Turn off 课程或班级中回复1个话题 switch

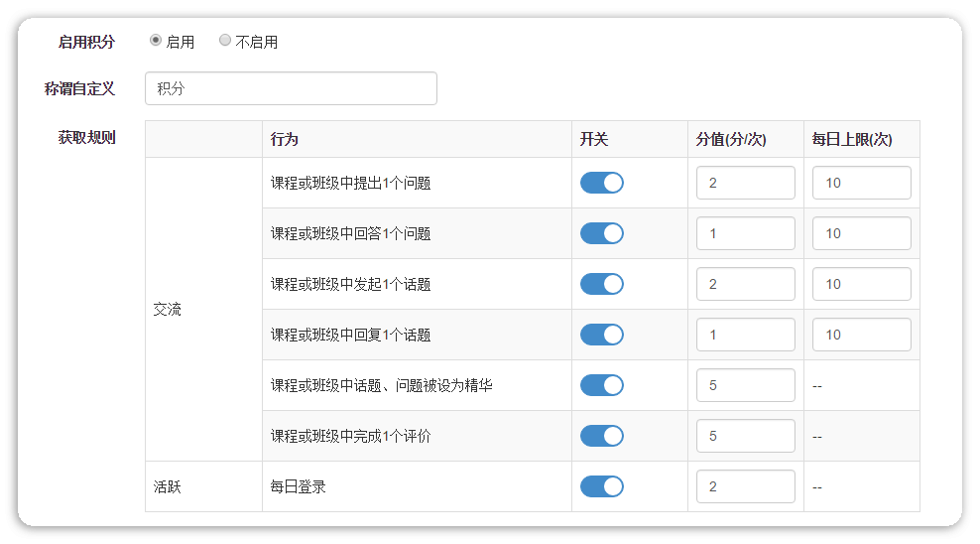tap(602, 335)
